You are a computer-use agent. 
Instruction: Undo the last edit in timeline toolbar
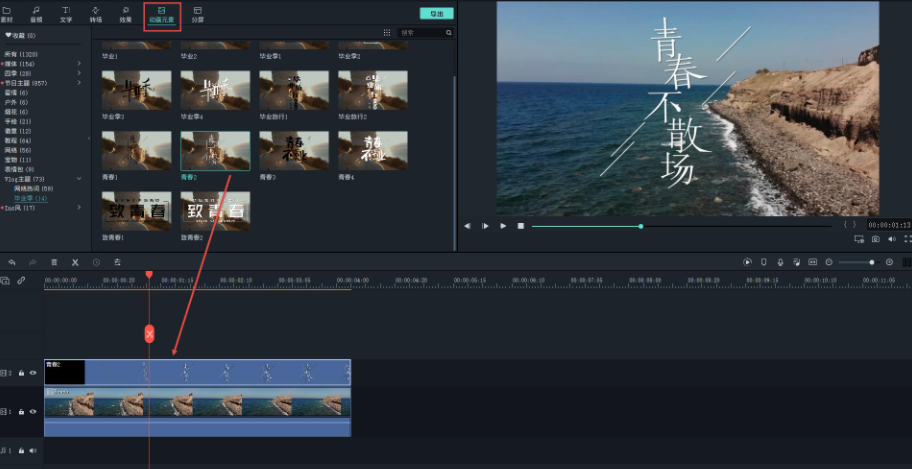coord(12,262)
